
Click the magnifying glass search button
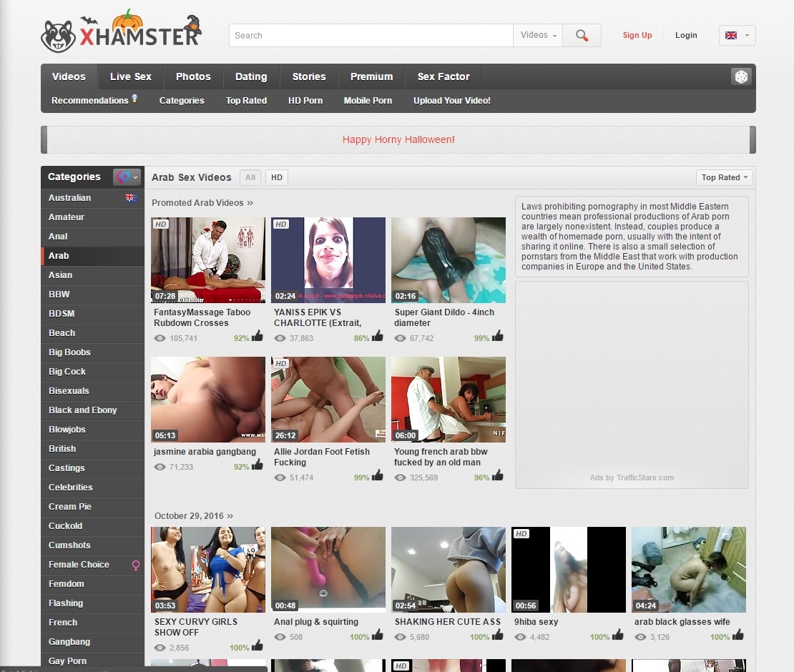(x=582, y=35)
